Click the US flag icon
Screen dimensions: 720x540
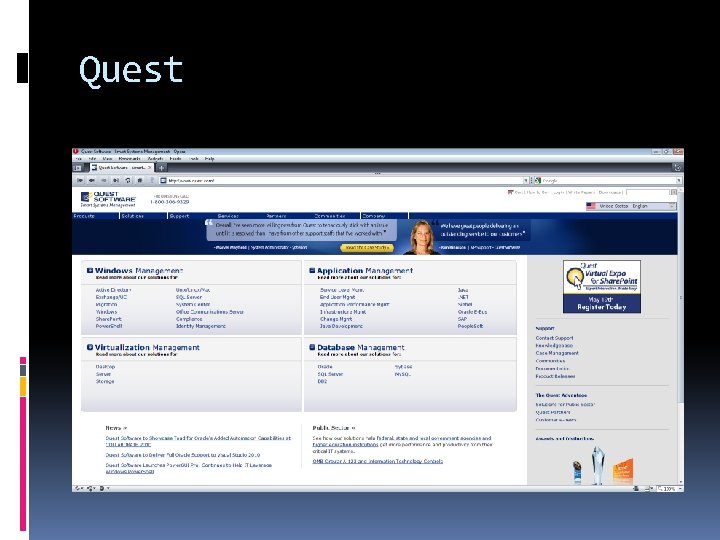click(x=591, y=206)
